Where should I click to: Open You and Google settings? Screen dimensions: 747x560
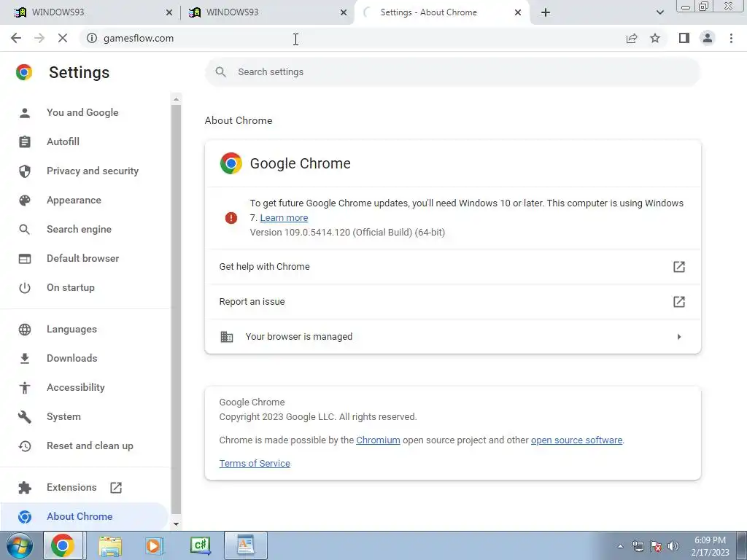pyautogui.click(x=82, y=112)
